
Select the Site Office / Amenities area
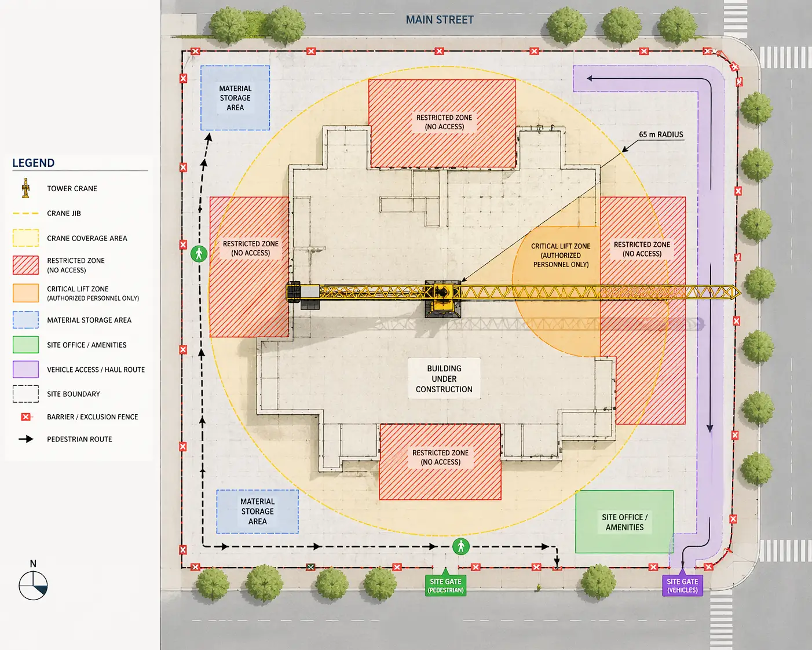pos(624,522)
